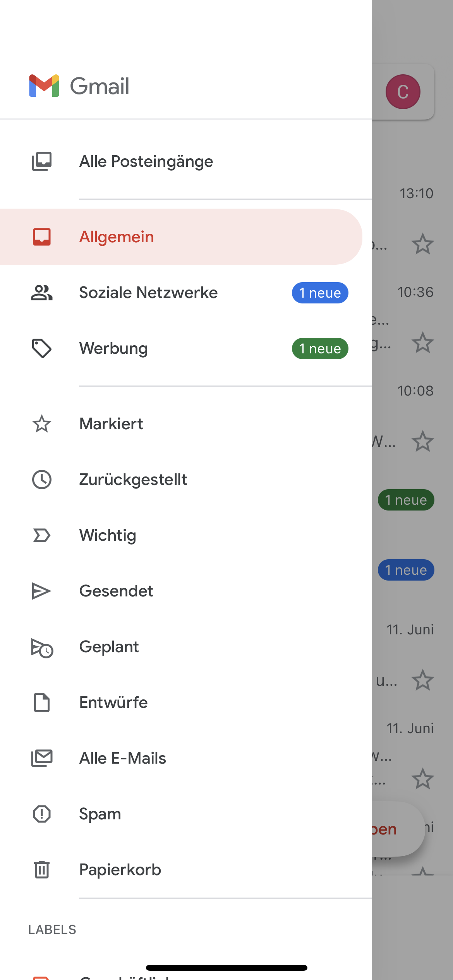Tap the Werbung tag icon

pos(42,348)
